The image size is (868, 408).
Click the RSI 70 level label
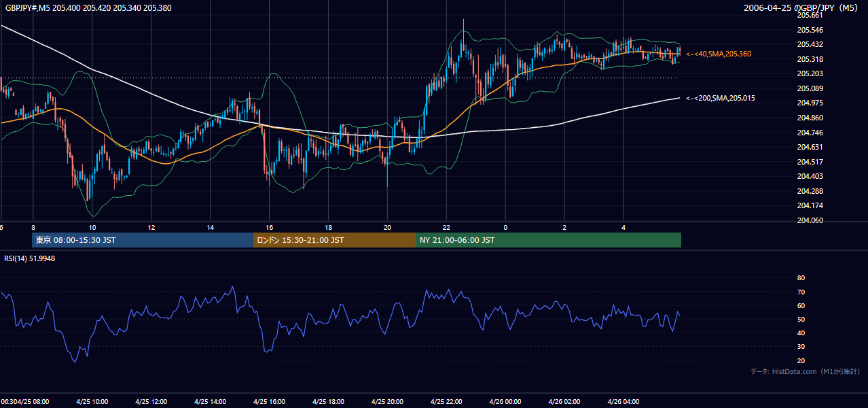[801, 292]
